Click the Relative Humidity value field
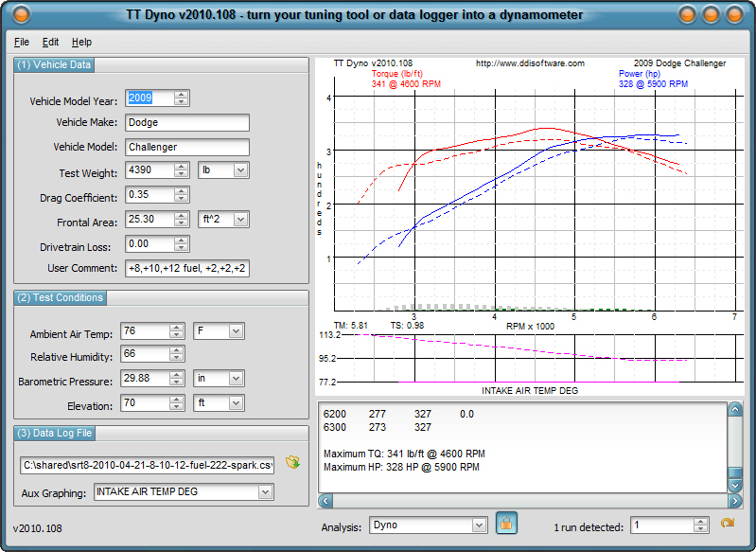The height and width of the screenshot is (552, 756). click(145, 354)
